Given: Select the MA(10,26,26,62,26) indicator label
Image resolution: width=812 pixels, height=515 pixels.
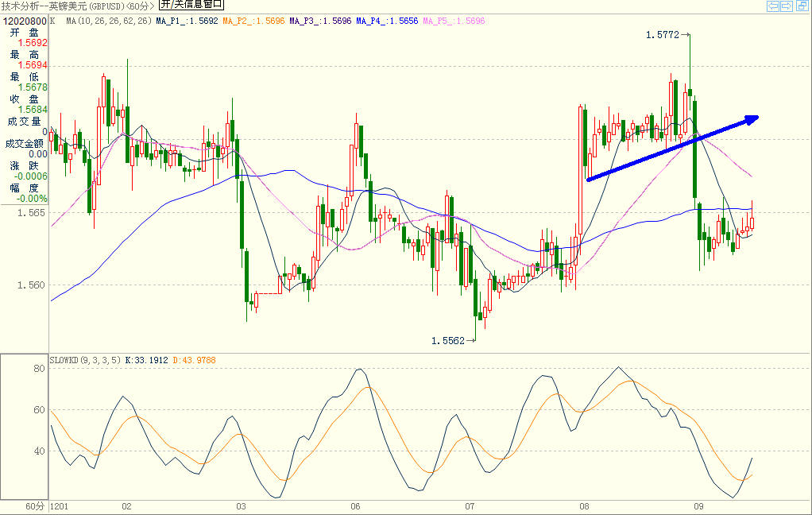Looking at the screenshot, I should (x=109, y=21).
